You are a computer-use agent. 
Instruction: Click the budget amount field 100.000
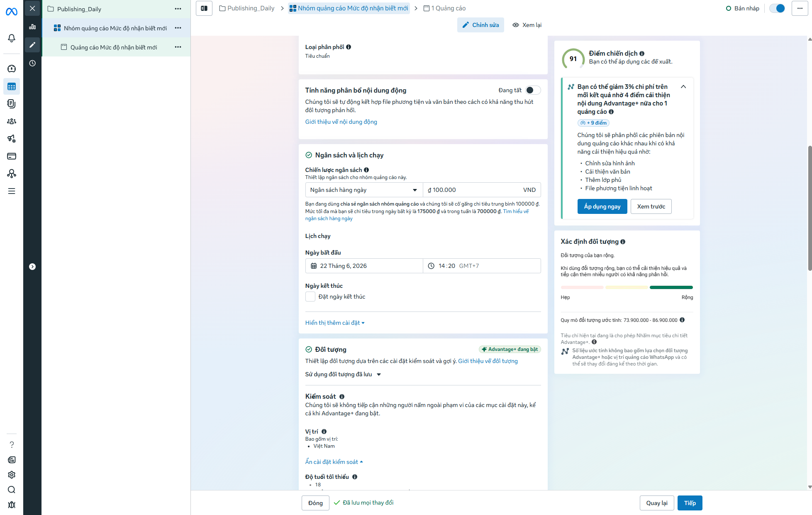(482, 190)
